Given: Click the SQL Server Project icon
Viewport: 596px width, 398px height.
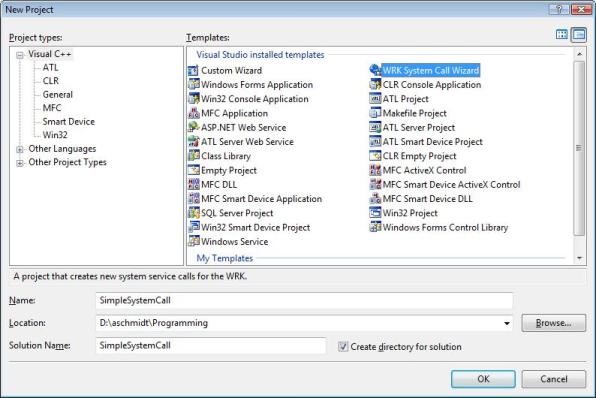Looking at the screenshot, I should pyautogui.click(x=193, y=213).
